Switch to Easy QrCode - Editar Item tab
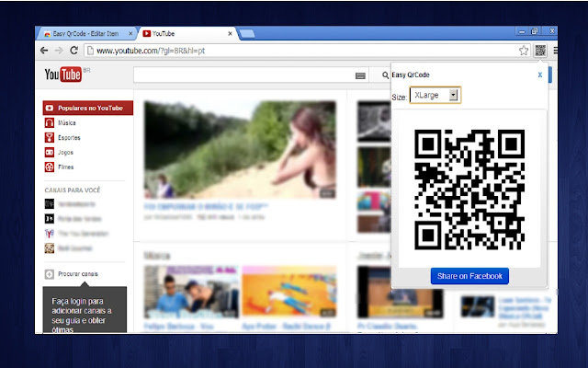588x368 pixels. 85,33
